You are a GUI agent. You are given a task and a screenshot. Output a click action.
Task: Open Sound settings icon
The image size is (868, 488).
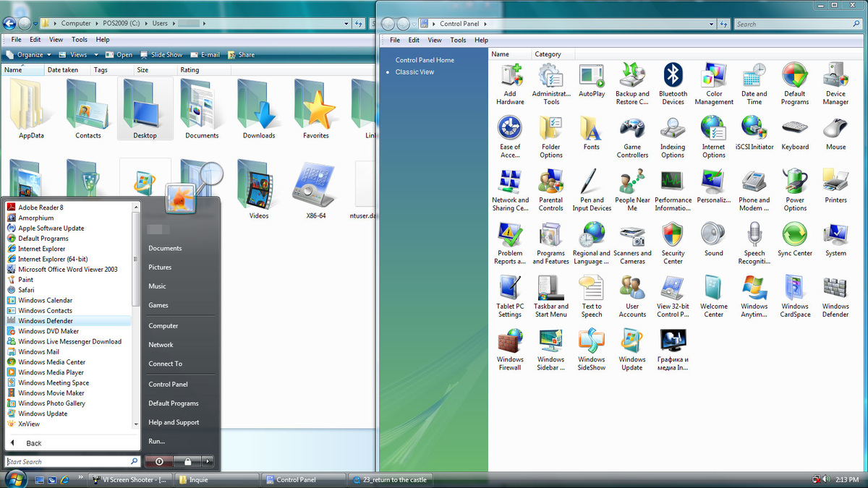click(x=714, y=240)
